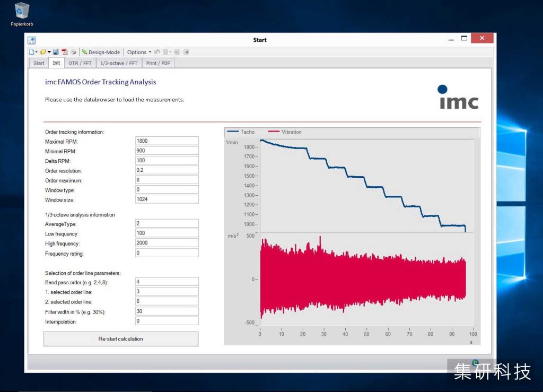Viewport: 543px width, 392px height.
Task: Maximize the Start window
Action: (x=464, y=38)
